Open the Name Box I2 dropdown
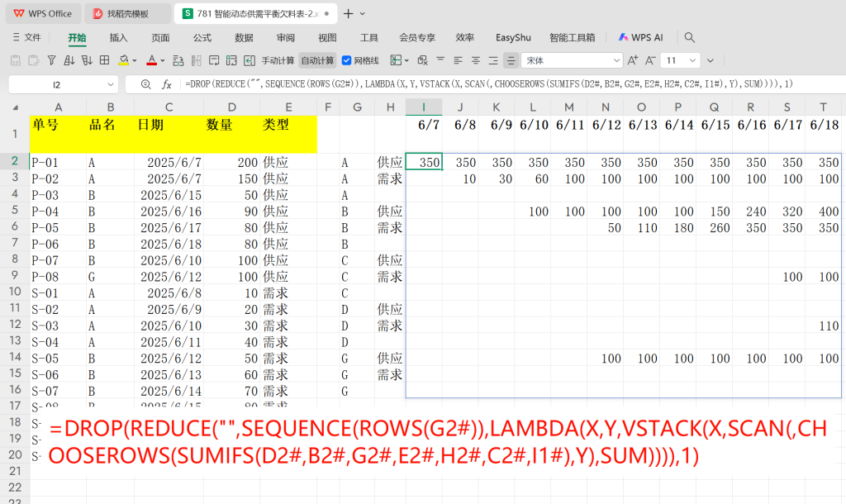The width and height of the screenshot is (846, 504). click(x=110, y=84)
